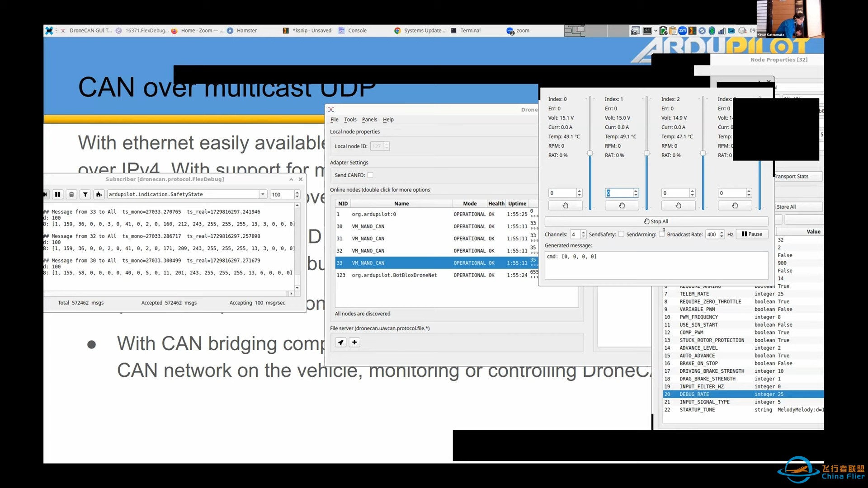Enable Send CANFD checkbox in adapter settings

(370, 174)
